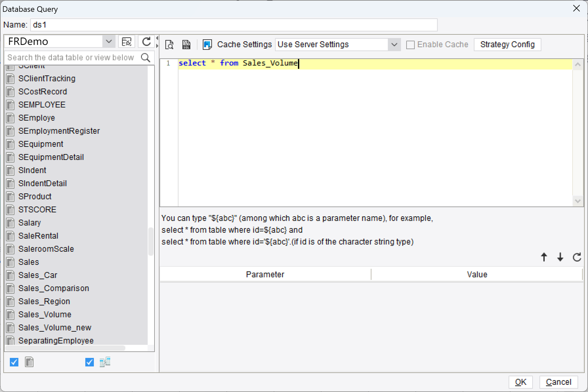
Task: Collapse the left table list panel
Action: [x=157, y=38]
